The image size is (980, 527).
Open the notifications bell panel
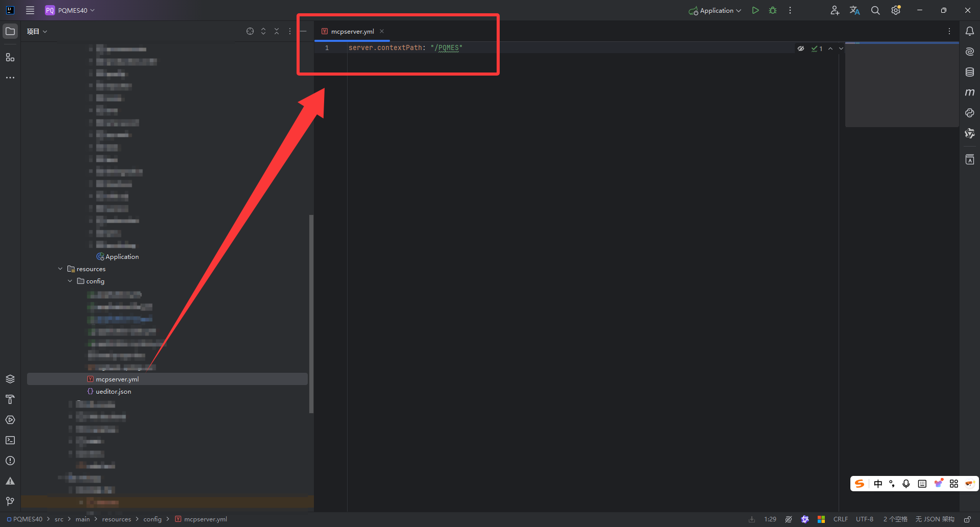(x=970, y=31)
